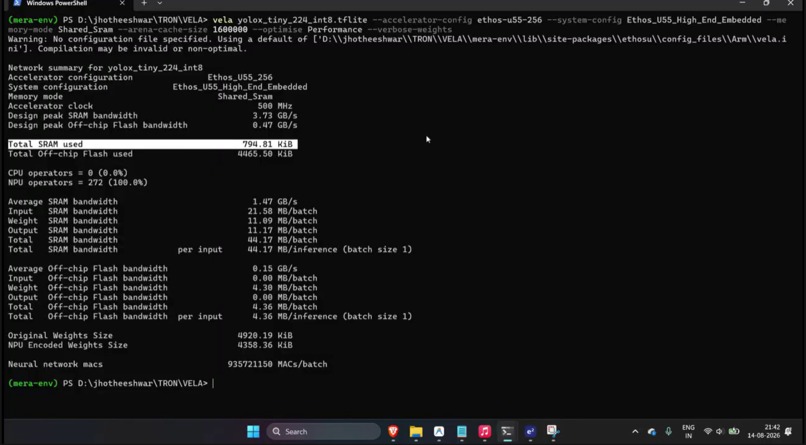
Task: Click the Average SRAM bandwidth line
Action: 153,201
